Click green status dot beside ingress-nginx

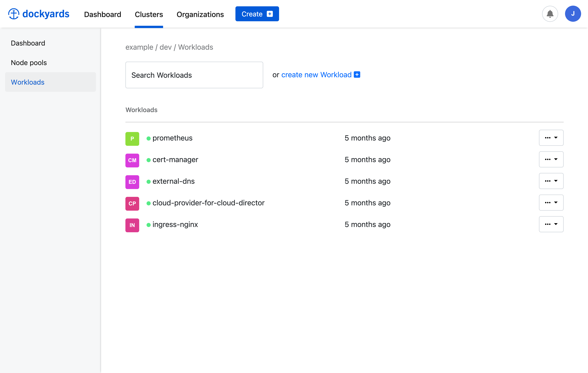pos(148,225)
